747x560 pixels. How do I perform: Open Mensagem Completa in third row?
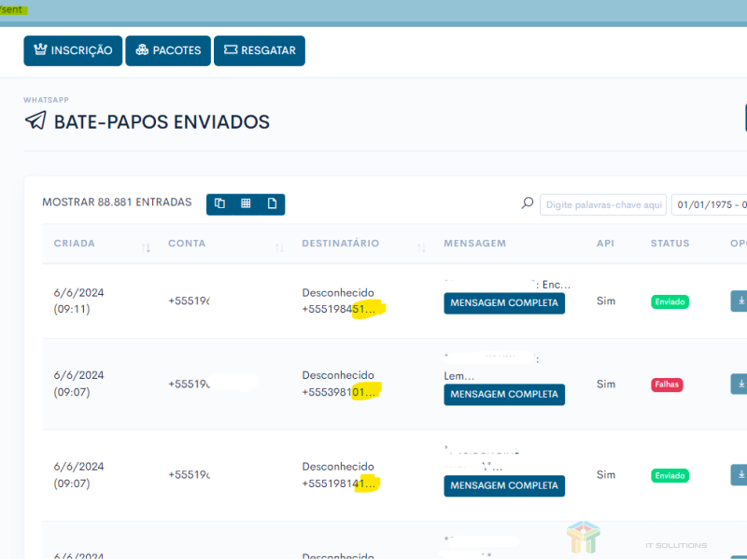(504, 485)
